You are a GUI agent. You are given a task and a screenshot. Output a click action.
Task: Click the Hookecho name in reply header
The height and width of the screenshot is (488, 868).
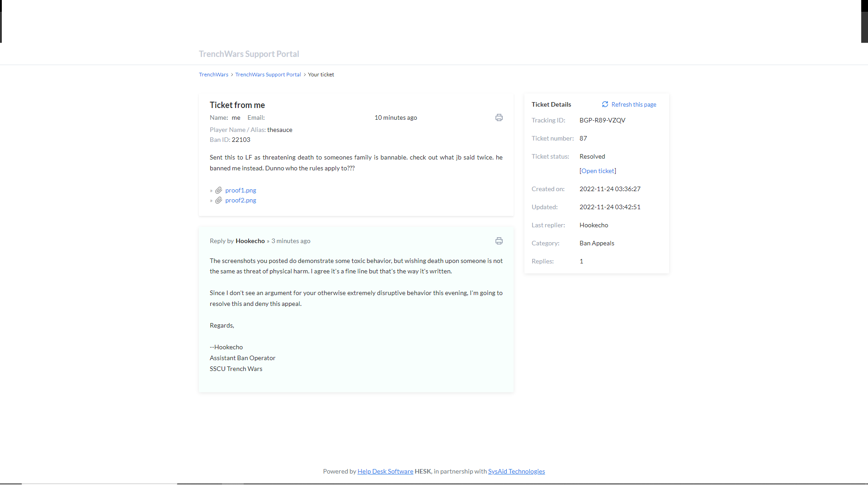(250, 241)
